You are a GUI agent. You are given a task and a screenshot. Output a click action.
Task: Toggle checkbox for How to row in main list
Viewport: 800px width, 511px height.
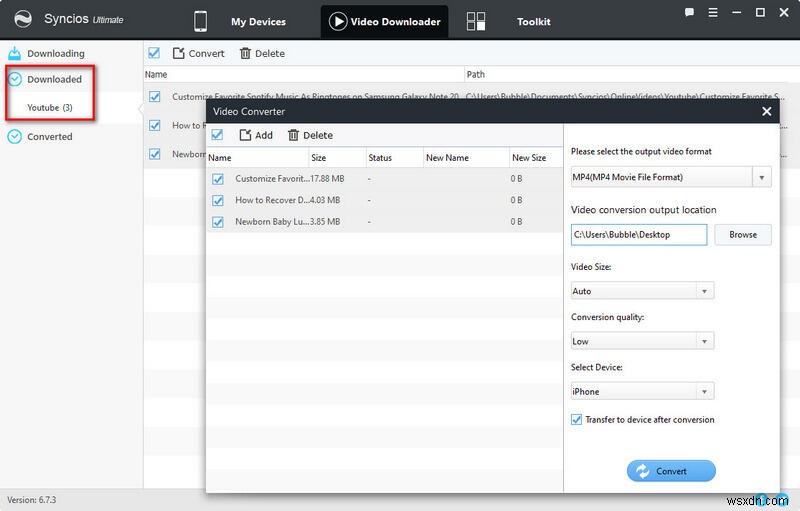coord(155,125)
